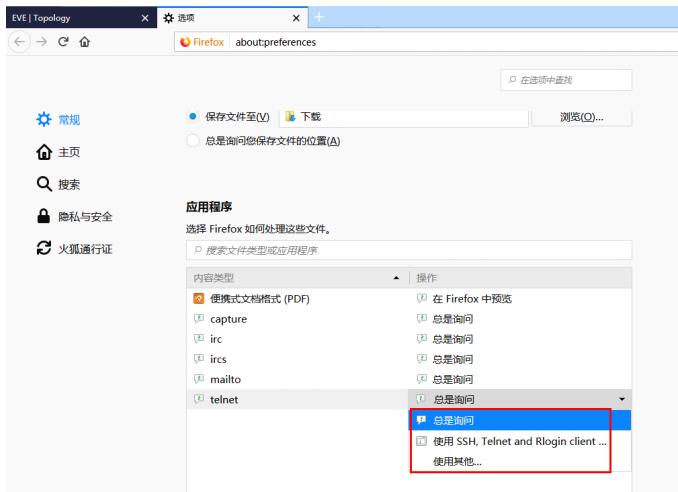Sort by the 内容类型 column header

297,278
